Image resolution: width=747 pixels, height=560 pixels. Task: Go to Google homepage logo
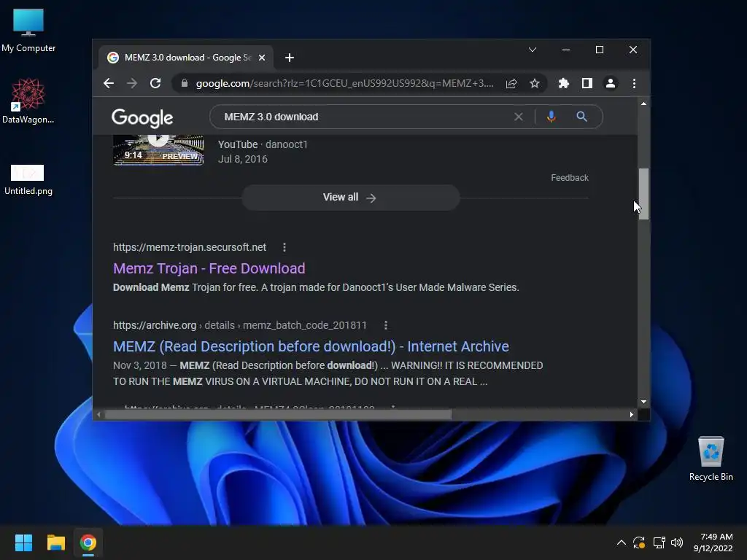142,118
